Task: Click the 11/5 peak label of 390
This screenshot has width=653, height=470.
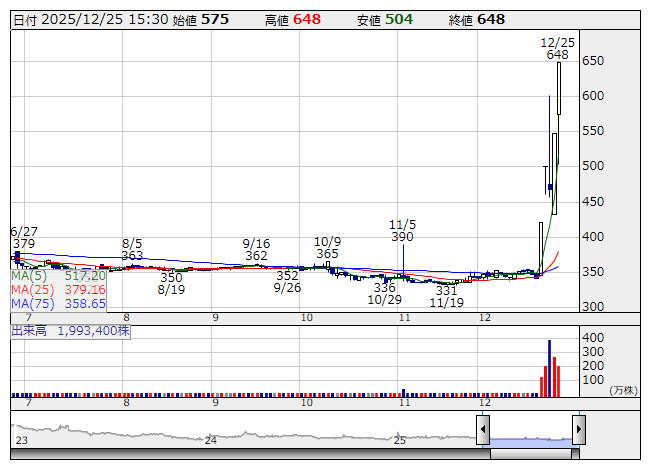Action: point(402,237)
